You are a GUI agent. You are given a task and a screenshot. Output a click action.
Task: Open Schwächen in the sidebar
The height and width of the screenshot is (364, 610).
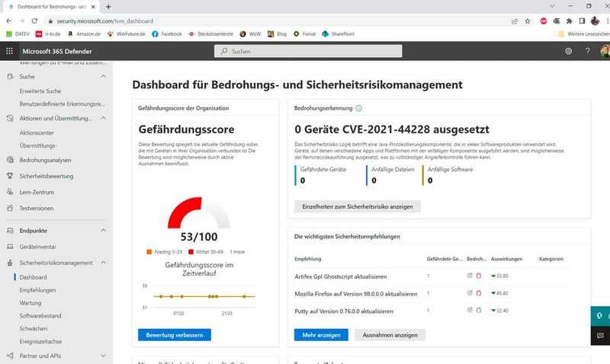[x=34, y=328]
